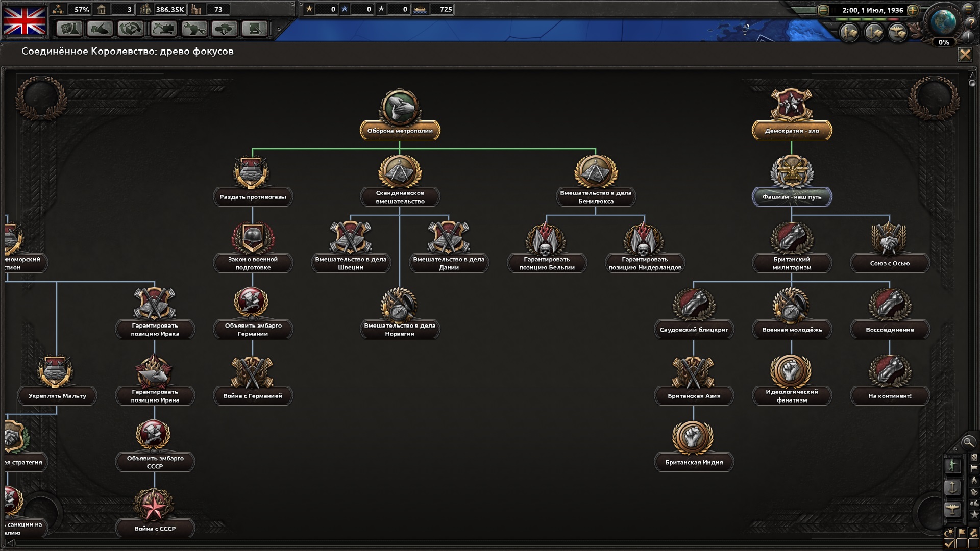Decrease game speed with the minus button
980x551 pixels.
[x=823, y=10]
